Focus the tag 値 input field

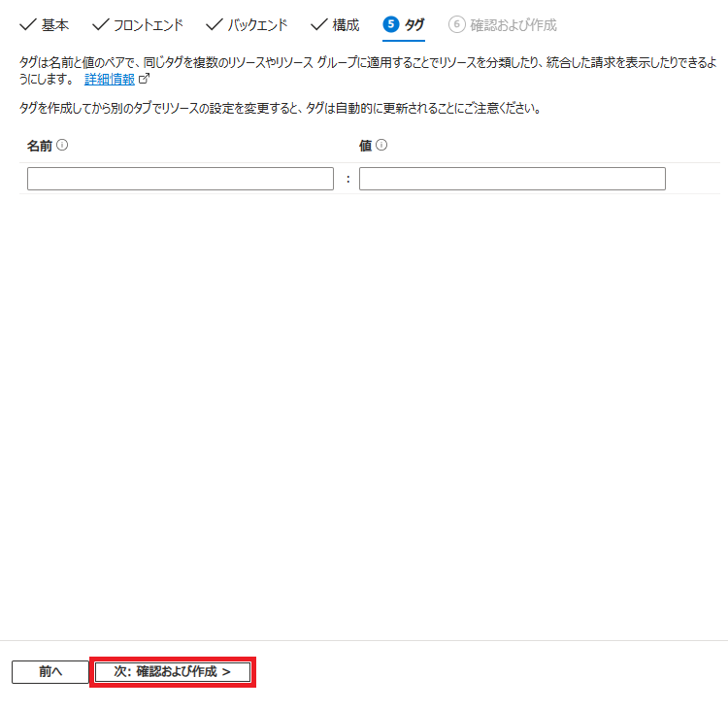tap(513, 179)
